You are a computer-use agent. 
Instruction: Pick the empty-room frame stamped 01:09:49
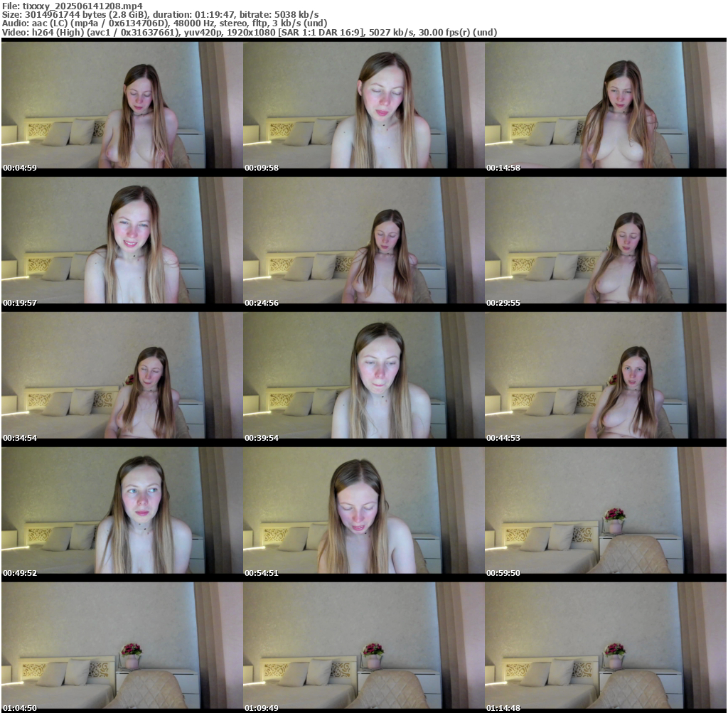[x=364, y=645]
